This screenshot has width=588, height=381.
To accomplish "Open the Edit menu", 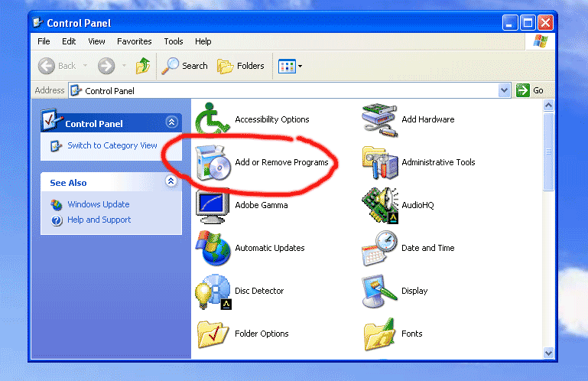I will 69,41.
